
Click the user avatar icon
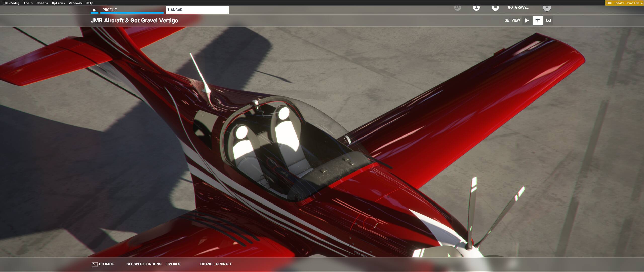(547, 8)
